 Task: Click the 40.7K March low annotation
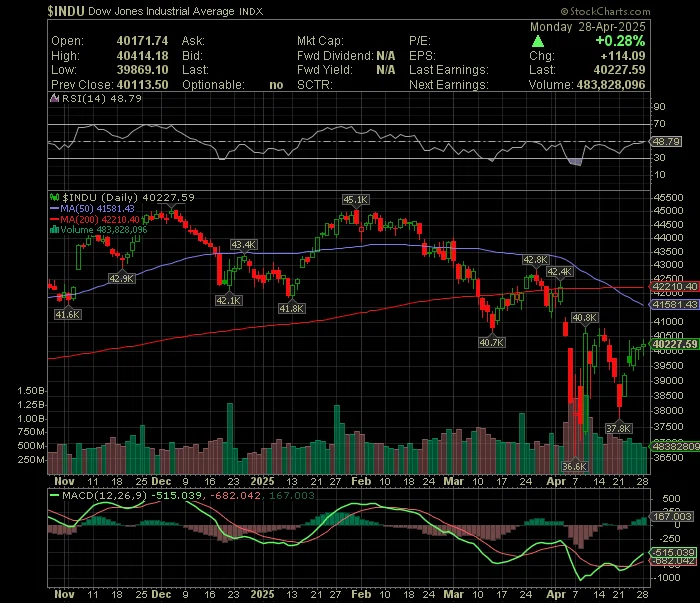tap(492, 343)
